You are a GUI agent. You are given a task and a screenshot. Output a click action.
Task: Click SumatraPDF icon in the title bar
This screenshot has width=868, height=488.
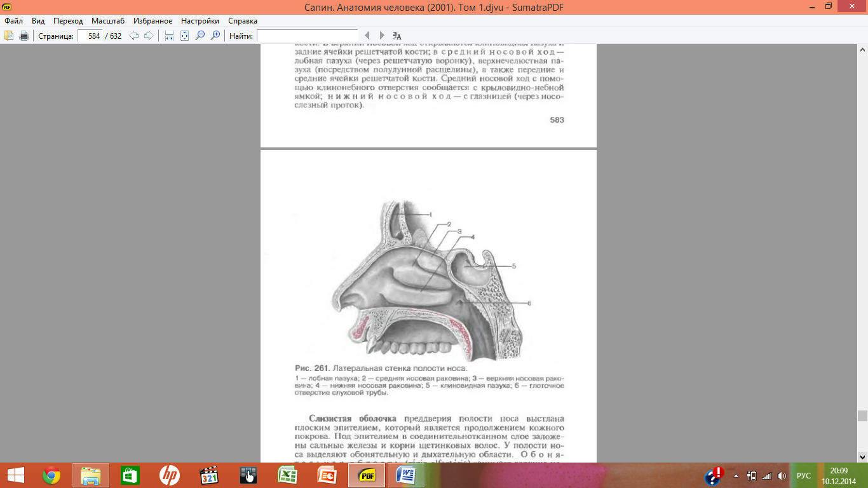7,6
